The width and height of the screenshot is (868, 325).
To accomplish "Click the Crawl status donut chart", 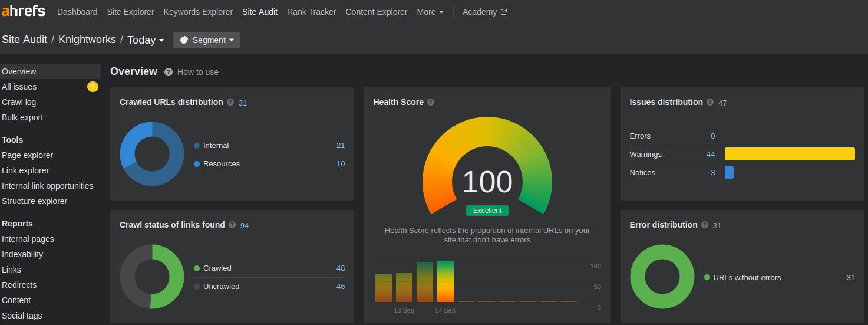I will click(x=152, y=277).
